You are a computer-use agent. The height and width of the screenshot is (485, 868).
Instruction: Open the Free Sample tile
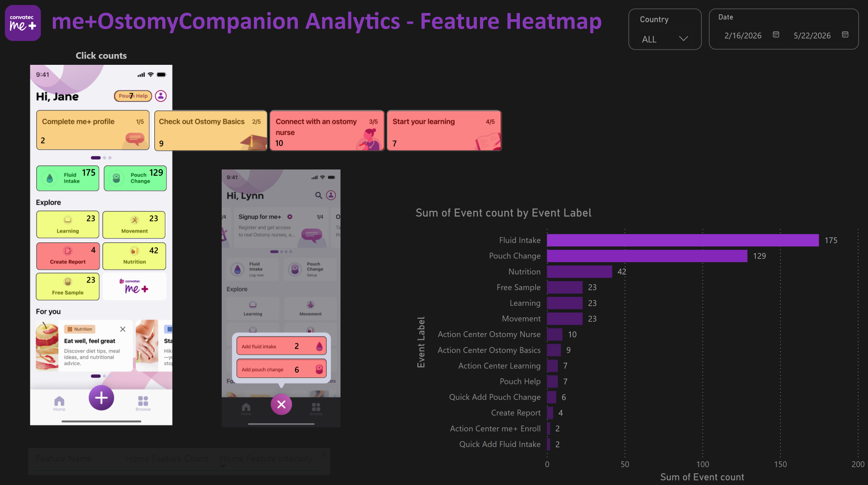pyautogui.click(x=68, y=287)
